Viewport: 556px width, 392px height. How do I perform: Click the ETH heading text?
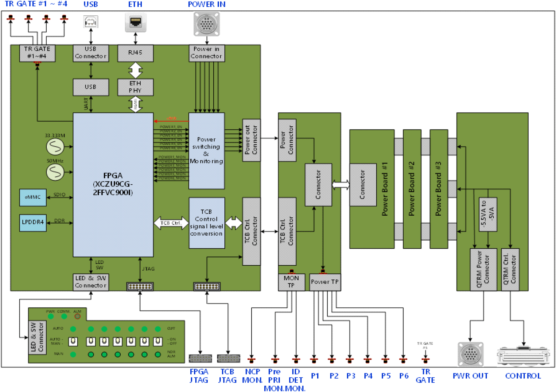[x=135, y=4]
